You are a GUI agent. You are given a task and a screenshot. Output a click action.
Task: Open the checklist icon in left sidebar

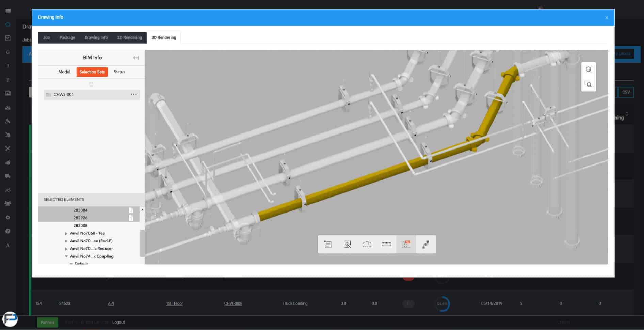pos(8,38)
